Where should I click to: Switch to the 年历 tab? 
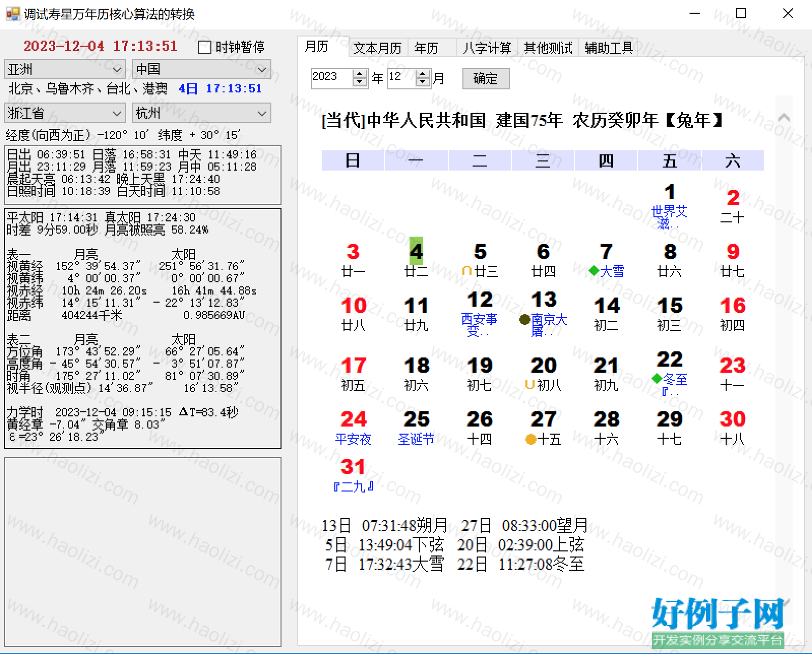tap(426, 48)
